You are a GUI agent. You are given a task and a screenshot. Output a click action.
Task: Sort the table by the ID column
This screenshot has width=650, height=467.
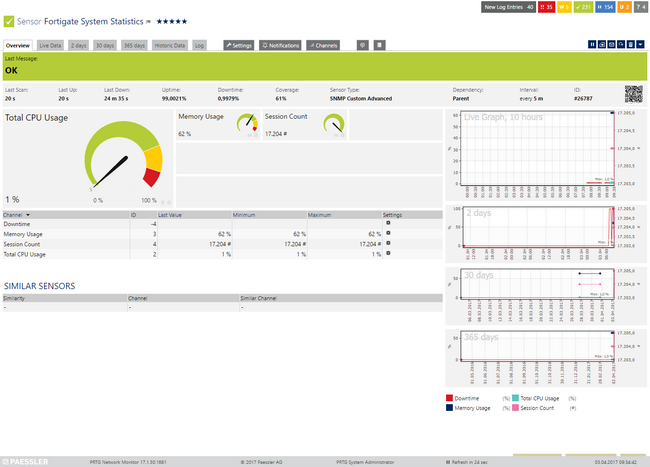coord(133,215)
